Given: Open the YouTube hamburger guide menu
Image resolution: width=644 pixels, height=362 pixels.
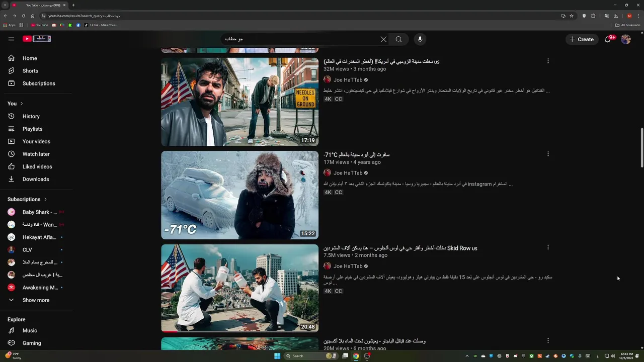Looking at the screenshot, I should 11,39.
